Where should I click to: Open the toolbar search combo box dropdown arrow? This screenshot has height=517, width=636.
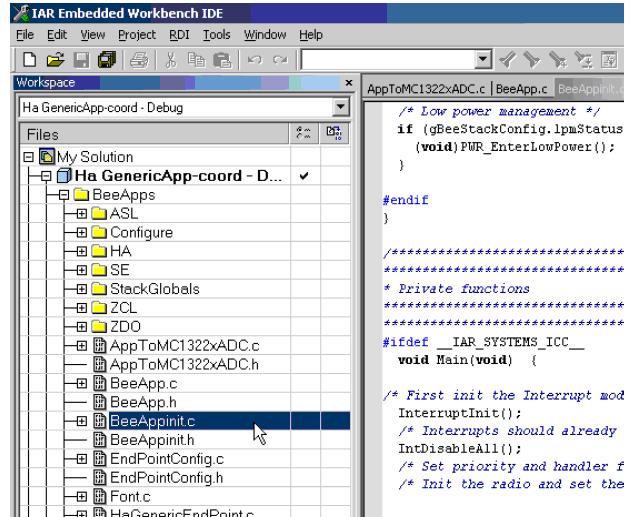pos(483,60)
